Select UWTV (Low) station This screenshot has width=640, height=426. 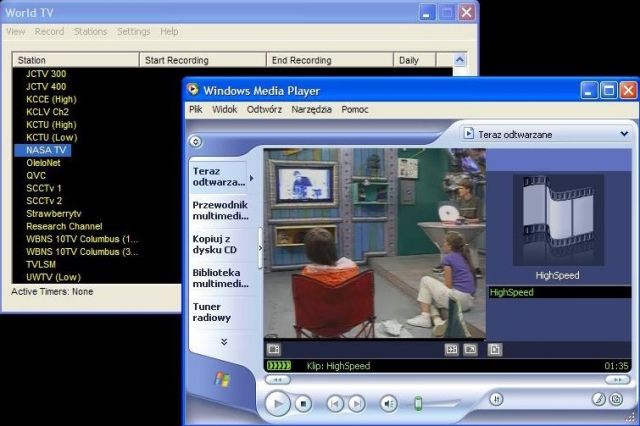coord(53,277)
